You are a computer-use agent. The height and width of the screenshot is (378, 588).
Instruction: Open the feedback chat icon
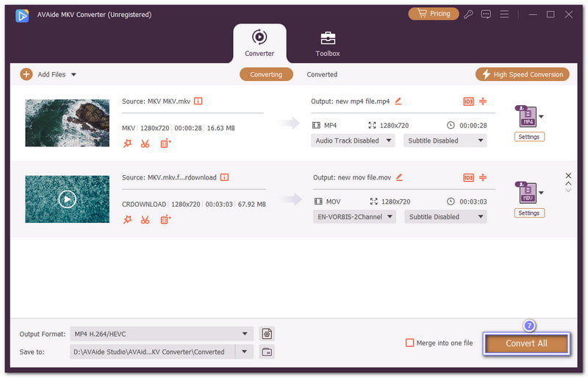[486, 14]
